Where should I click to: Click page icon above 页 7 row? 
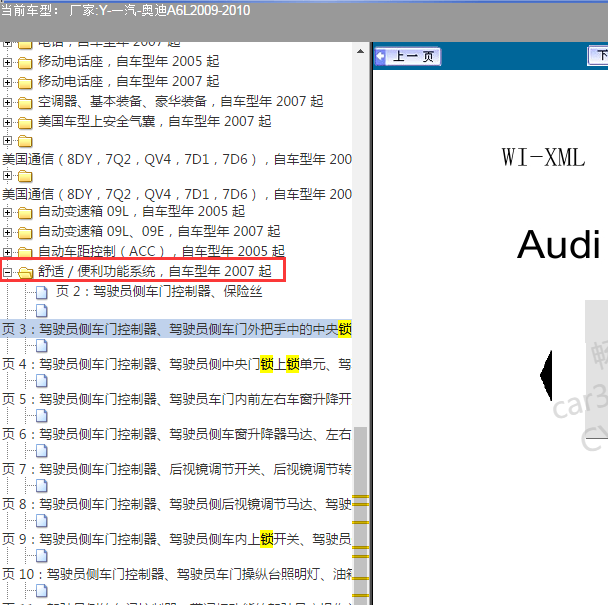tap(42, 451)
